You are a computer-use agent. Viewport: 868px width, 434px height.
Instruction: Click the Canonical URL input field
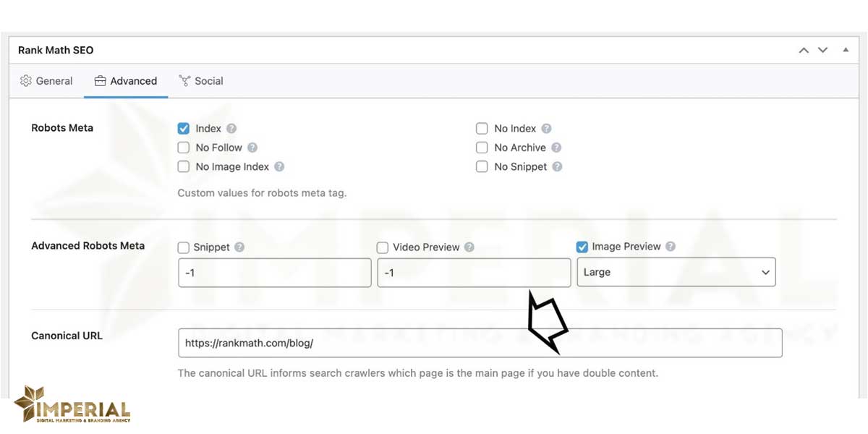[480, 344]
